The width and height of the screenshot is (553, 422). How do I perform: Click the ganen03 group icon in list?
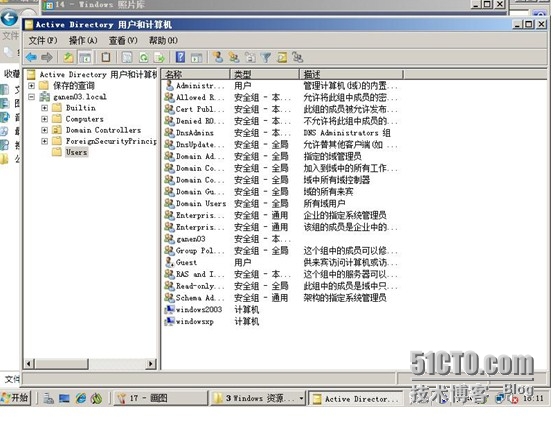point(170,239)
